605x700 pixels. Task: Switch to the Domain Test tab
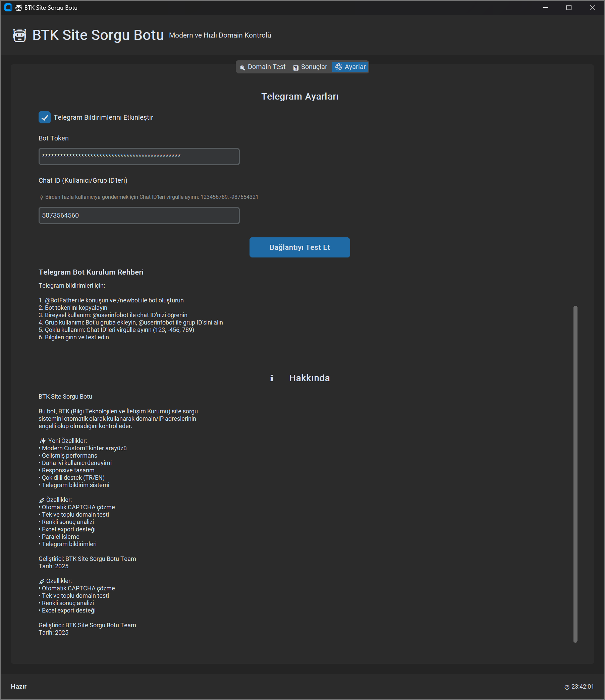(x=263, y=67)
